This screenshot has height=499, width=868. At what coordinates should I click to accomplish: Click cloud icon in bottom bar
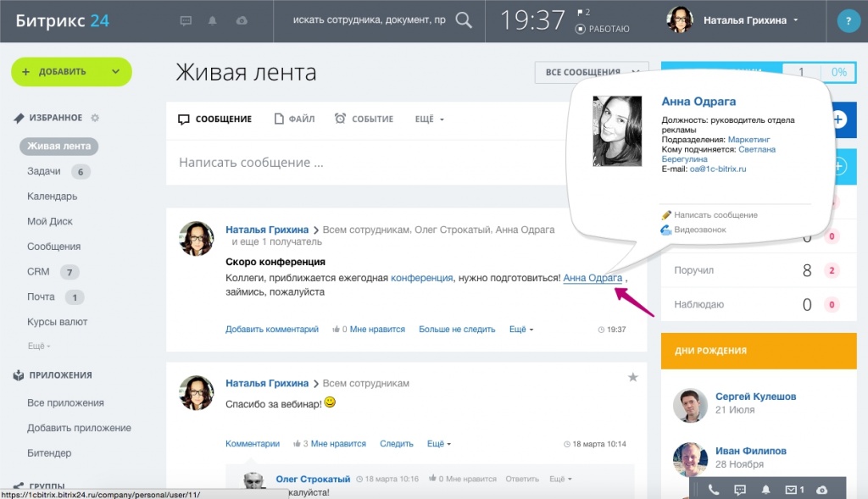click(x=822, y=490)
